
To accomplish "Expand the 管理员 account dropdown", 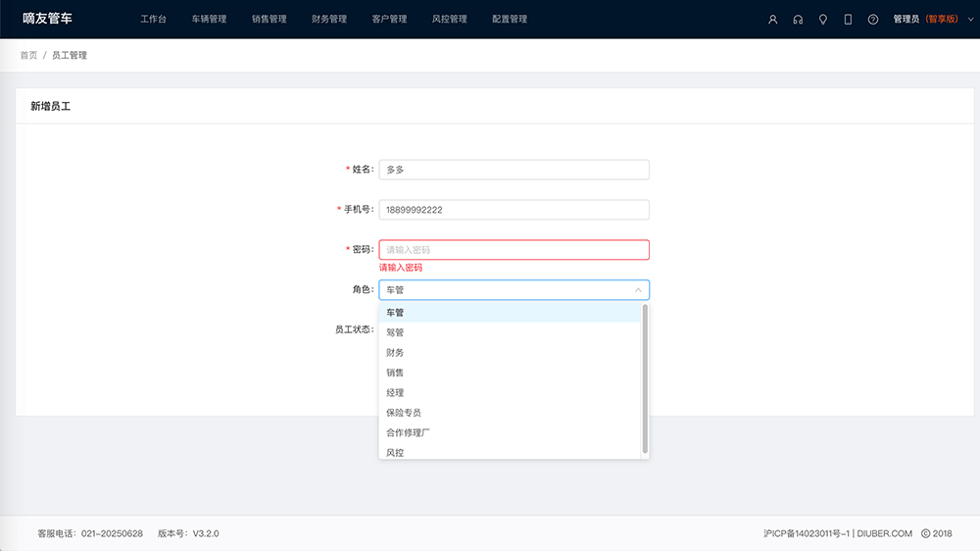I will pos(924,19).
